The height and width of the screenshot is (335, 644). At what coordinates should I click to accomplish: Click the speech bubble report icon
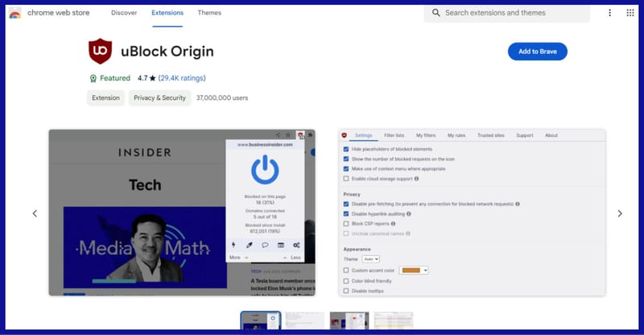265,245
